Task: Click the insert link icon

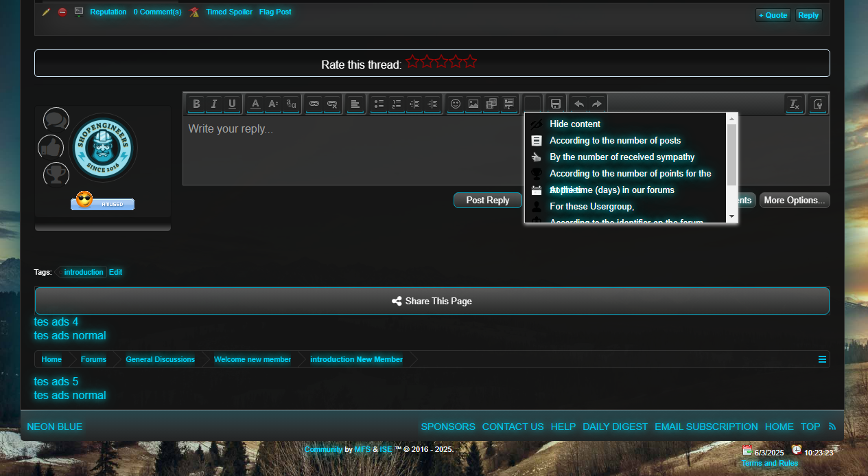Action: pos(314,104)
